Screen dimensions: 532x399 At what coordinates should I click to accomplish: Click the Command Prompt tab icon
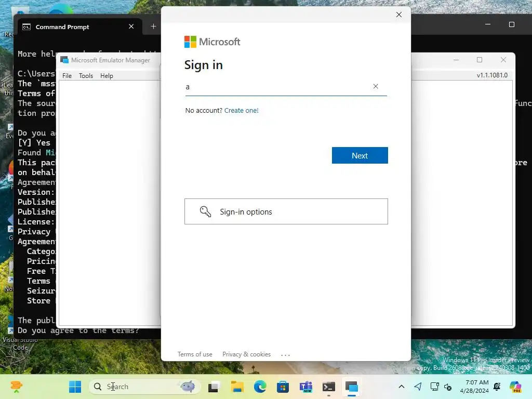tap(26, 27)
